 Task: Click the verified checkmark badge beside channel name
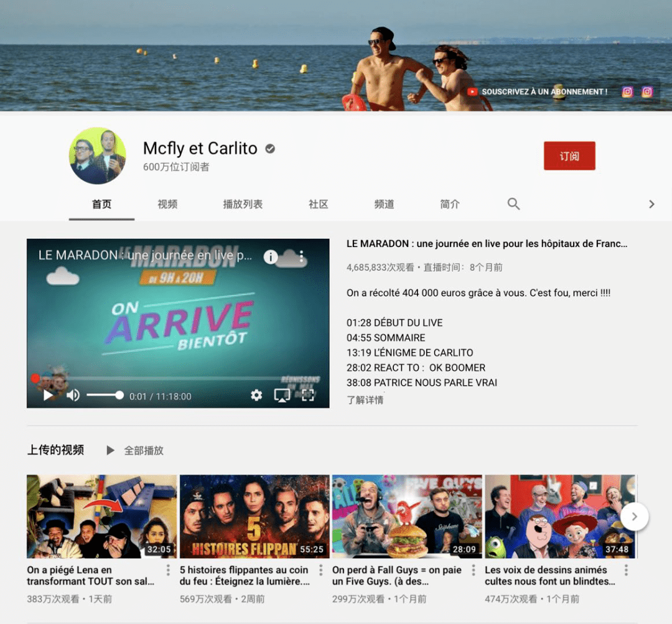270,149
